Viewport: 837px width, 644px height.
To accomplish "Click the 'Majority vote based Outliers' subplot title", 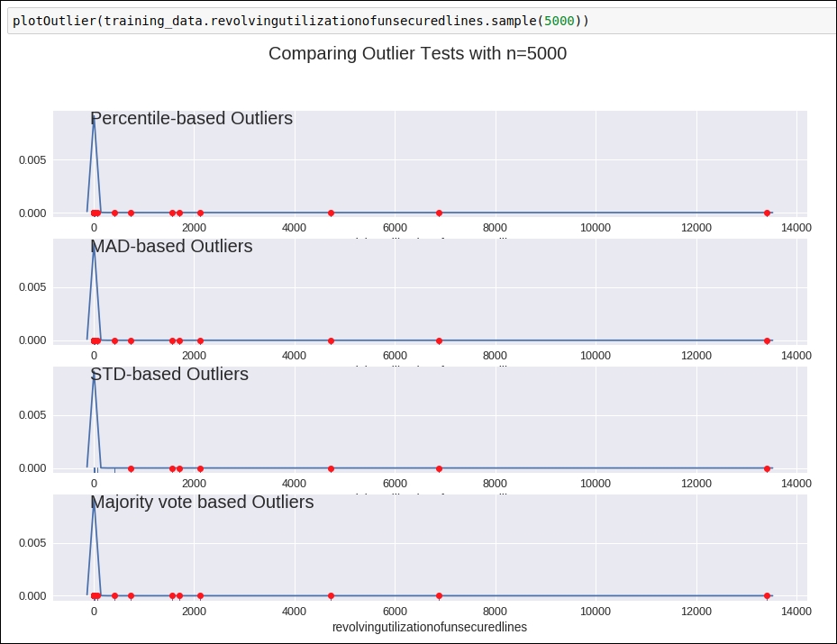I will 202,502.
